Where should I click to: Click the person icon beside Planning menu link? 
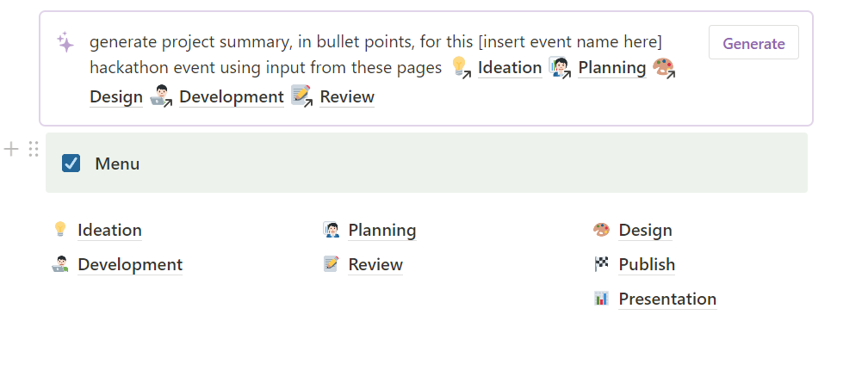(x=331, y=230)
